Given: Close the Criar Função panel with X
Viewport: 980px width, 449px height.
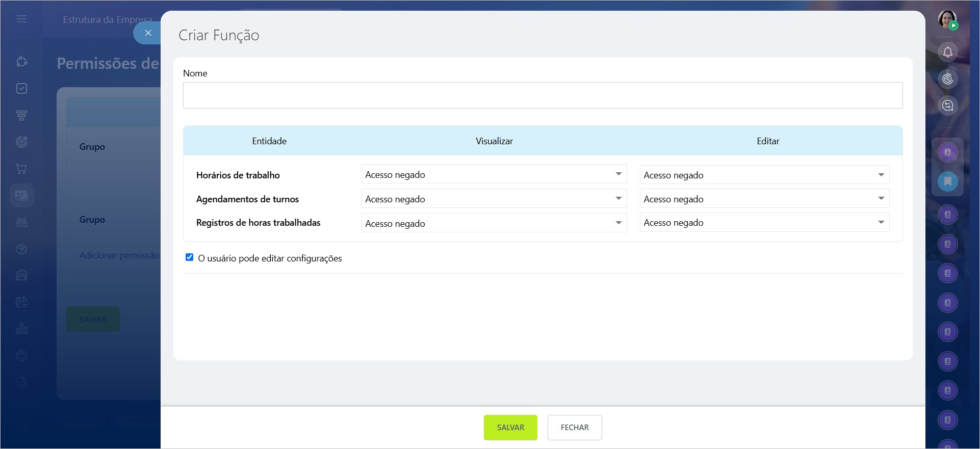Looking at the screenshot, I should point(148,33).
